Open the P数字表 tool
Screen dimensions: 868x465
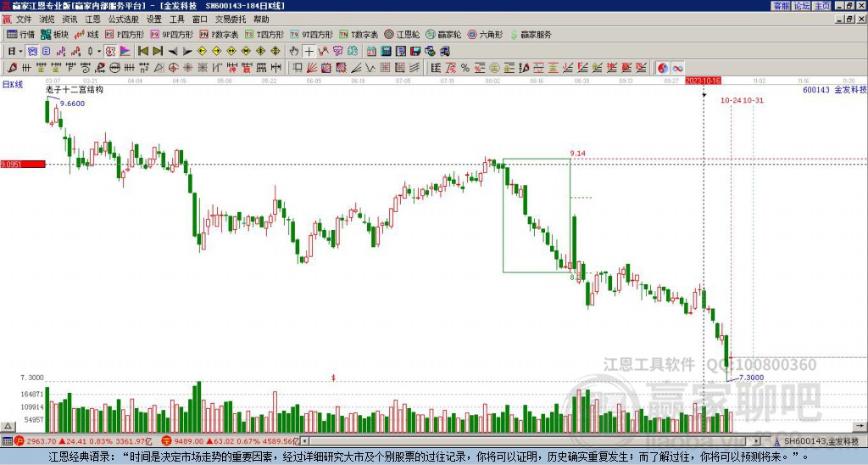pyautogui.click(x=219, y=34)
